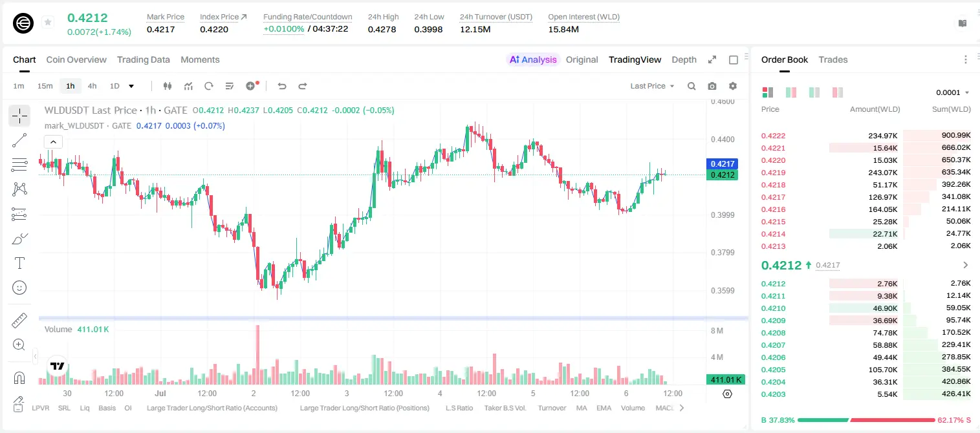The image size is (980, 433).
Task: Open the indicators chart icon
Action: click(188, 86)
